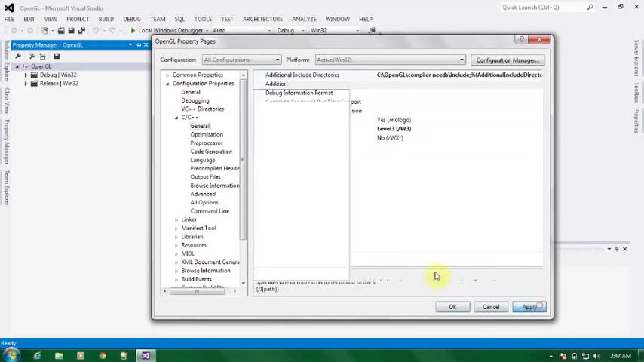Select Command Line under C/C++
This screenshot has height=362, width=644.
click(x=210, y=211)
